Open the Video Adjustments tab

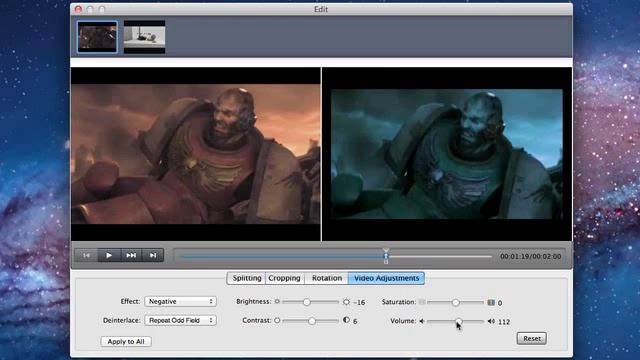(x=386, y=278)
